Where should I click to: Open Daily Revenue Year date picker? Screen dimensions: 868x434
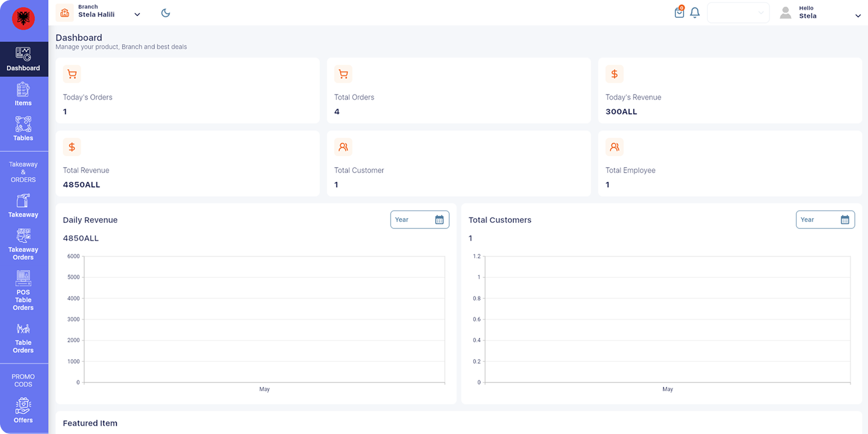click(419, 220)
